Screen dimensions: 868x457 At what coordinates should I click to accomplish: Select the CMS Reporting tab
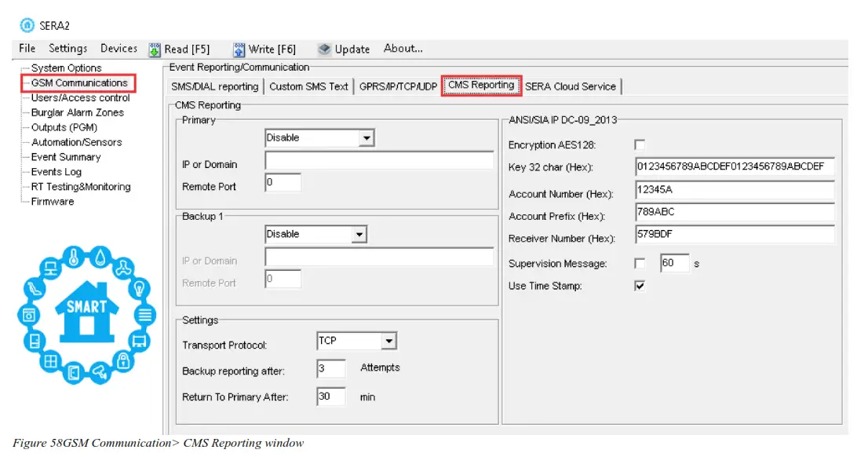[481, 86]
